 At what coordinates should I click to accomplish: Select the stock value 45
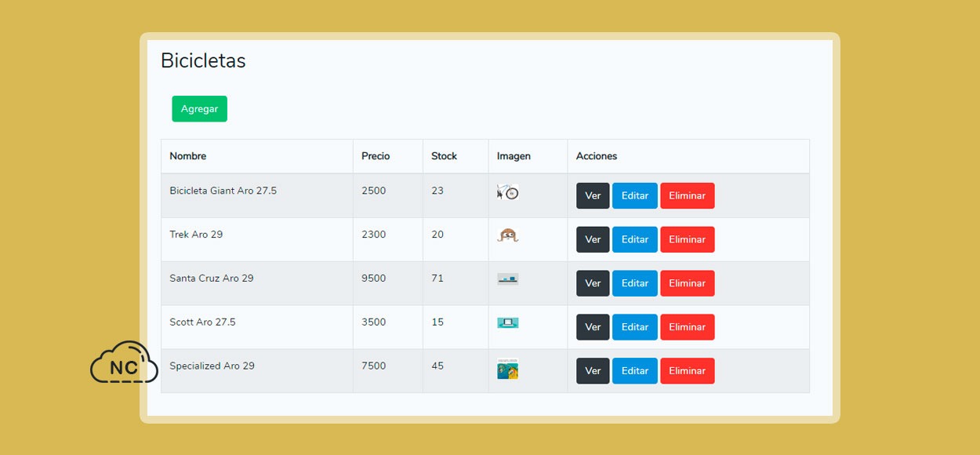[x=437, y=366]
